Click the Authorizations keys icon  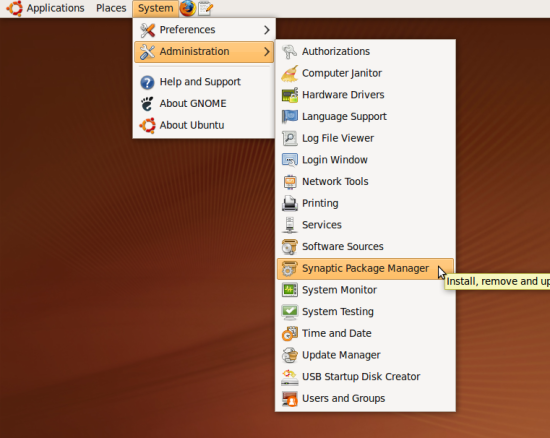coord(290,52)
